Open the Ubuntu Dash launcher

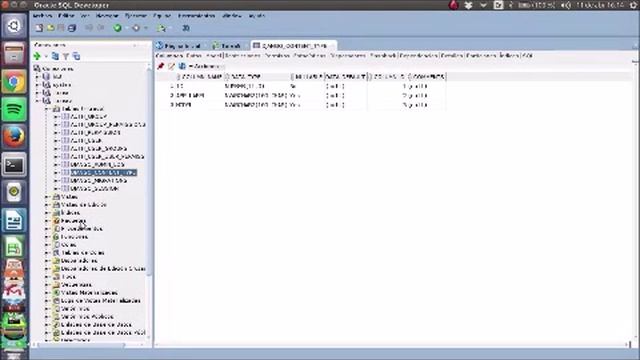pos(14,26)
